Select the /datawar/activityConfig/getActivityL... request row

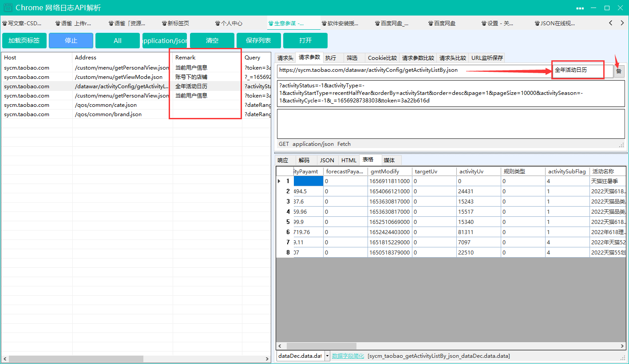click(136, 86)
